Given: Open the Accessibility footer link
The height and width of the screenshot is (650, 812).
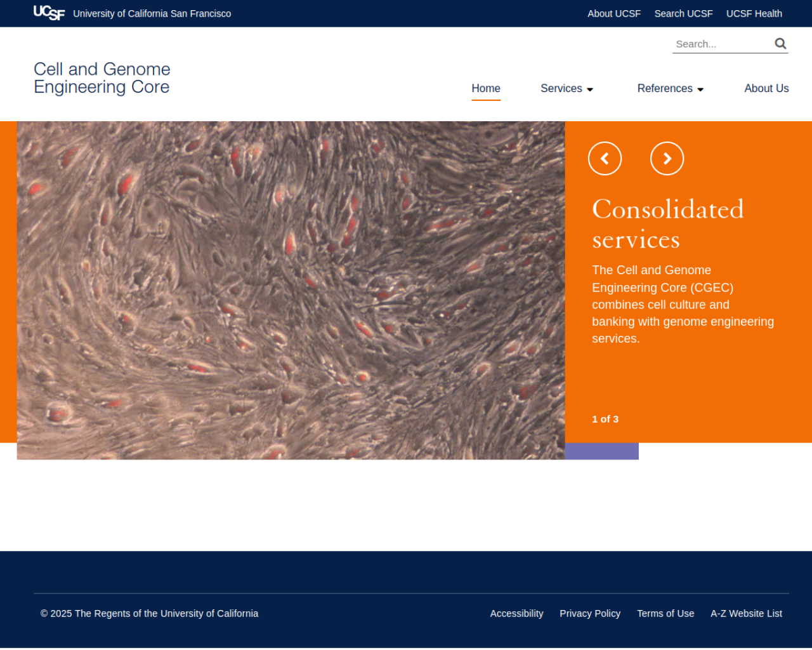Looking at the screenshot, I should tap(516, 613).
